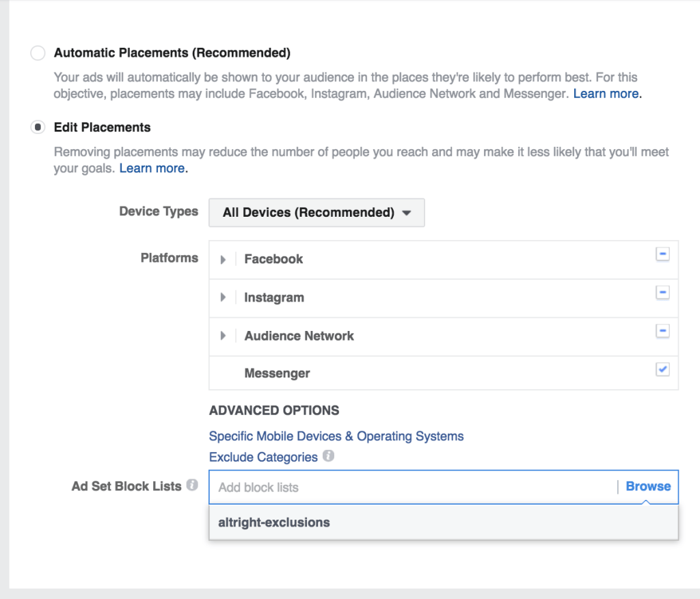Click info icon beside Ad Set Block Lists
Image resolution: width=700 pixels, height=599 pixels.
click(192, 485)
